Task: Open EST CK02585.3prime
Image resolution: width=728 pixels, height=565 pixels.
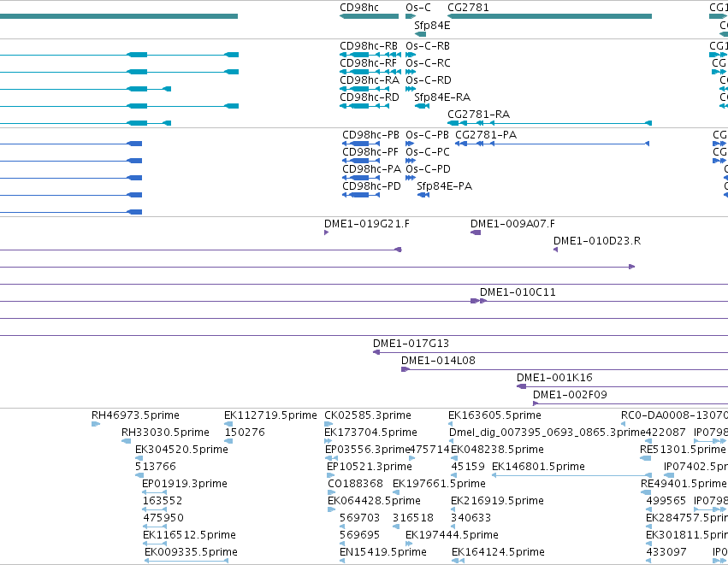Action: 368,415
